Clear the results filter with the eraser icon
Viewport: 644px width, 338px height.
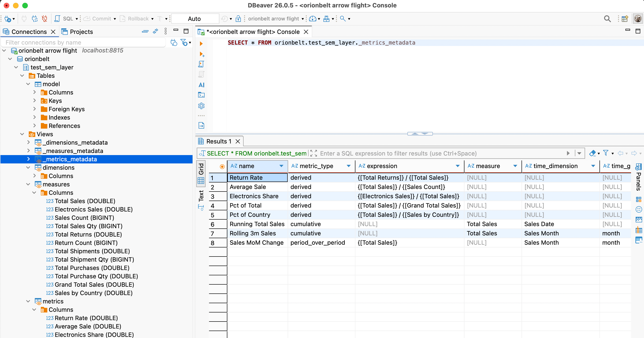[592, 153]
